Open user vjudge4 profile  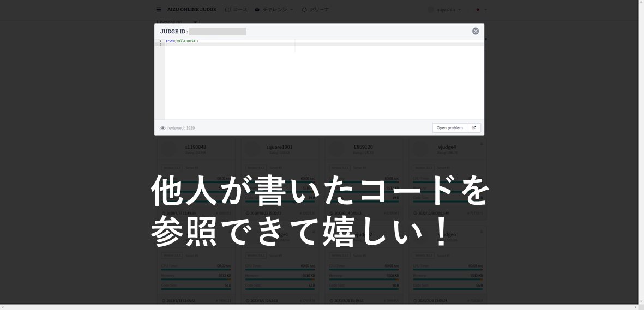[x=447, y=147]
